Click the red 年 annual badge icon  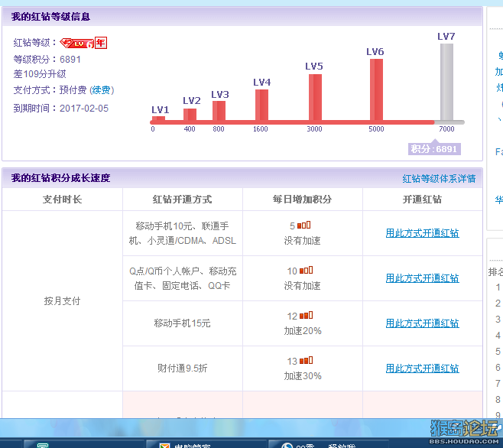pyautogui.click(x=101, y=43)
